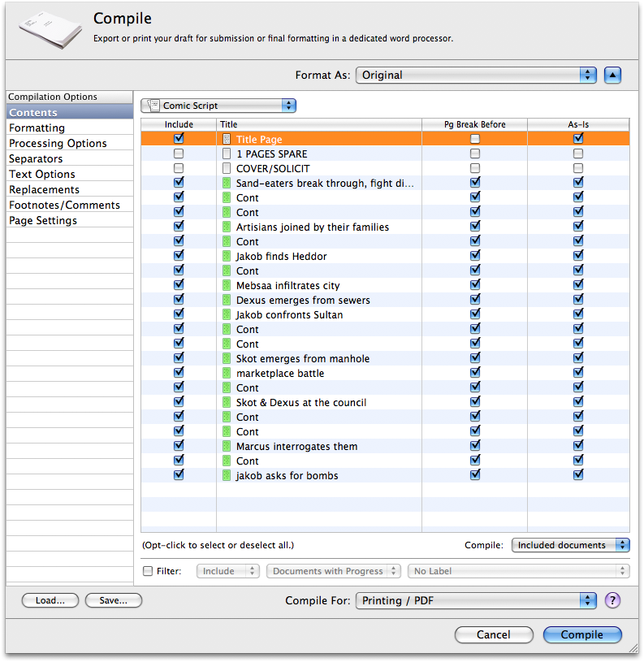Select Page Settings in the options list
Image resolution: width=644 pixels, height=662 pixels.
click(x=43, y=220)
